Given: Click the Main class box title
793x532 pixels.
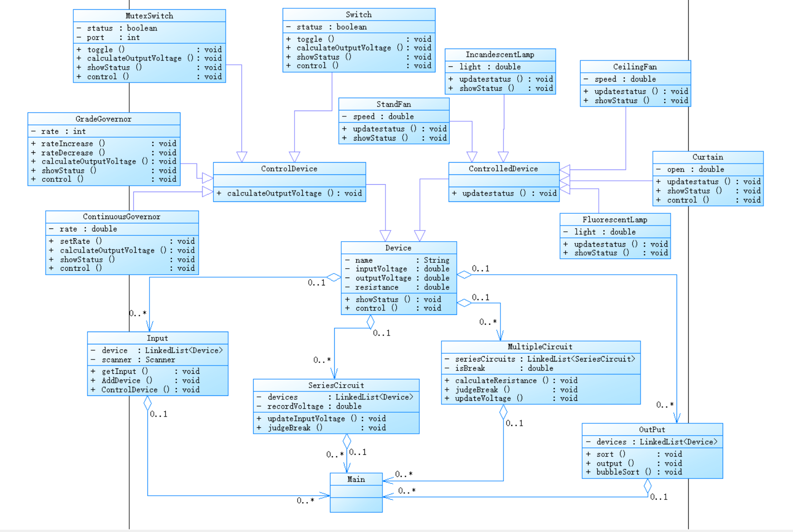Looking at the screenshot, I should [356, 479].
